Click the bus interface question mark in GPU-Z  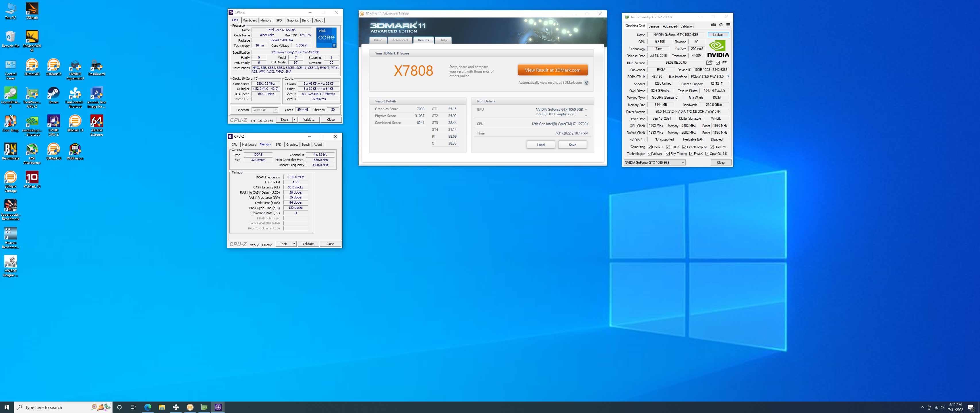[728, 77]
